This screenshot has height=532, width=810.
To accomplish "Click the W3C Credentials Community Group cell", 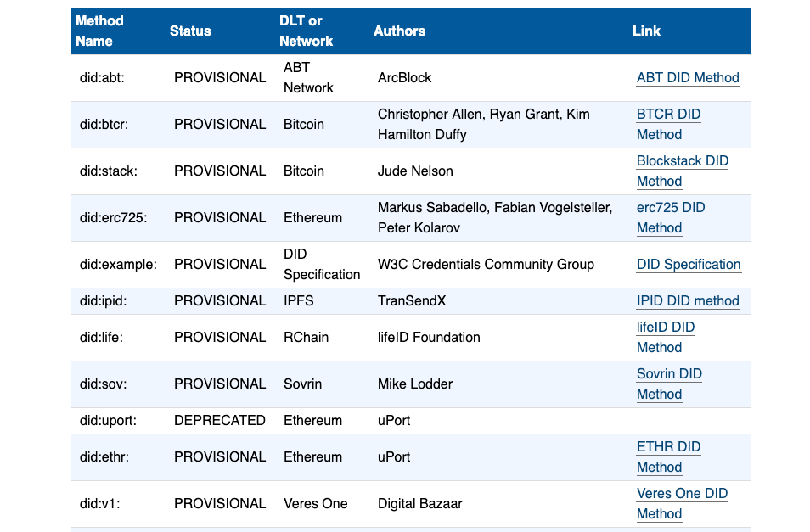I will pyautogui.click(x=486, y=265).
